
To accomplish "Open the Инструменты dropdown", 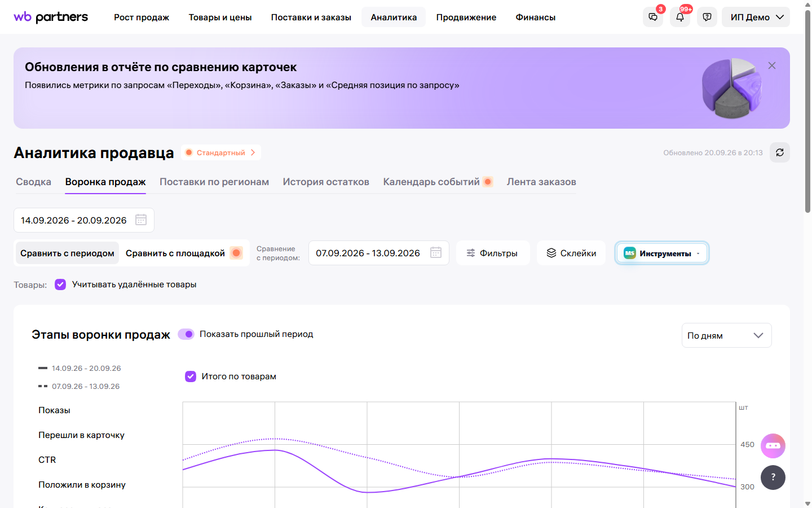I will [662, 253].
